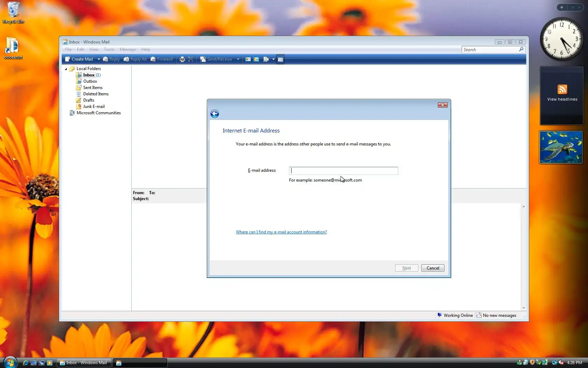Click the Cancel button in the wizard
Screen dimensions: 588x368
point(433,268)
